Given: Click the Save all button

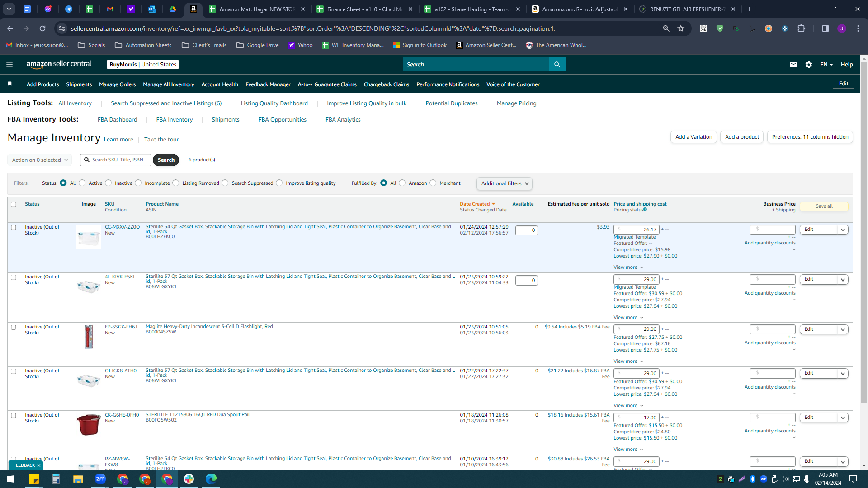Looking at the screenshot, I should point(824,206).
